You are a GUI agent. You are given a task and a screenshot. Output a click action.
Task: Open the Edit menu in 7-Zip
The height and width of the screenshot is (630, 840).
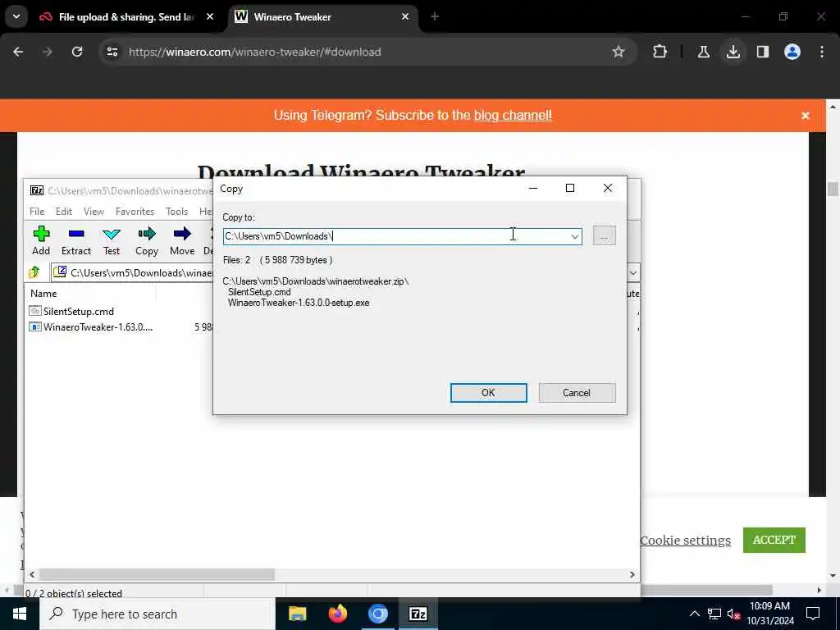(64, 212)
